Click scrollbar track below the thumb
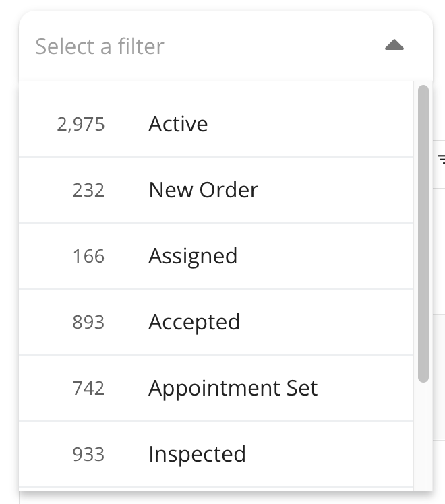The image size is (445, 504). (423, 438)
